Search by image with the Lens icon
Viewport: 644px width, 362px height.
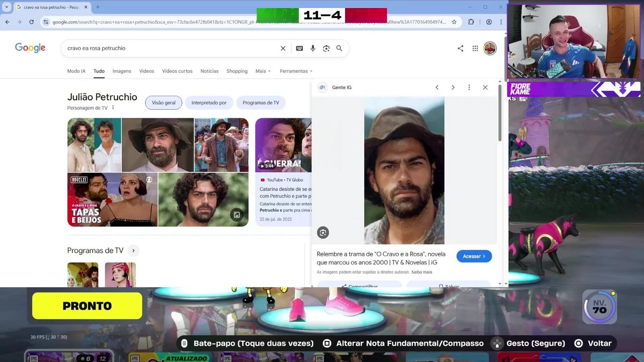point(326,48)
